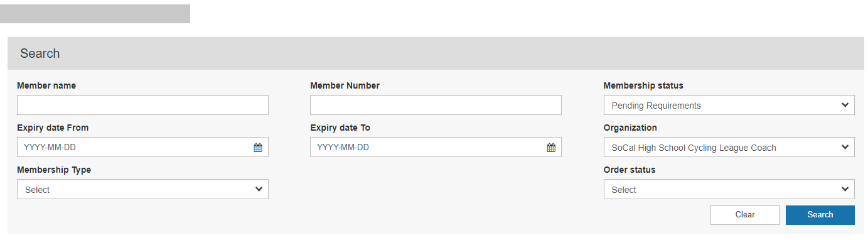This screenshot has height=240, width=868.
Task: Click the Member Number label
Action: click(x=345, y=85)
